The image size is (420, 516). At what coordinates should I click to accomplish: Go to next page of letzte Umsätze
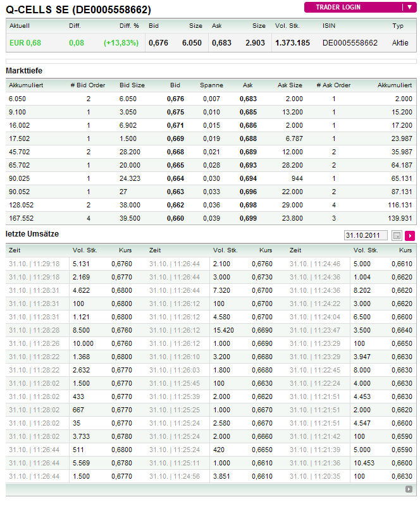click(409, 489)
